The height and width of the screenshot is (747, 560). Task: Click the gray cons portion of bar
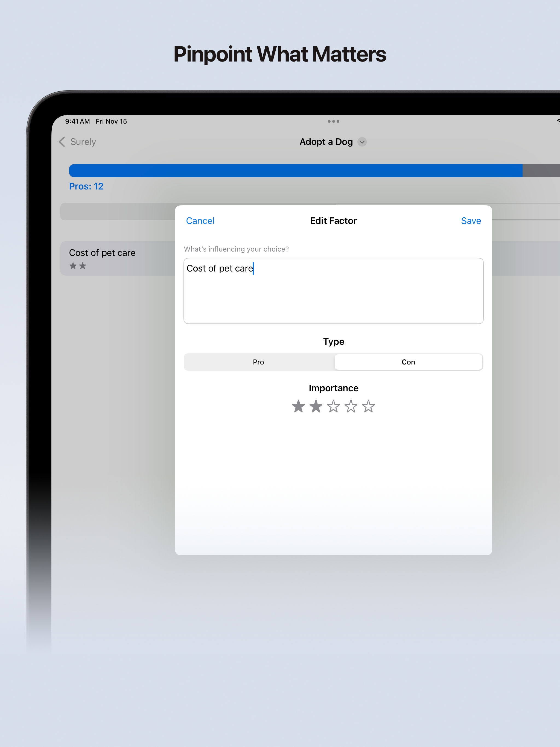[x=541, y=171]
